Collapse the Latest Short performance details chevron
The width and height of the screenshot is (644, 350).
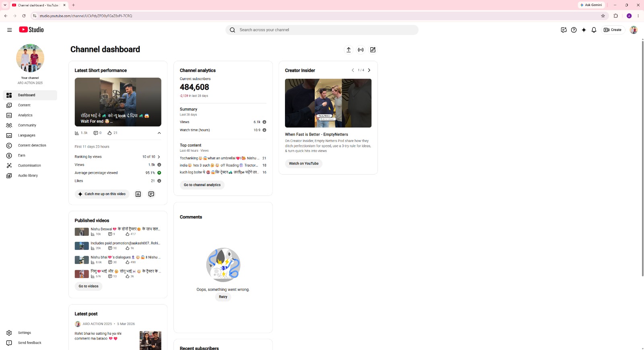point(159,133)
